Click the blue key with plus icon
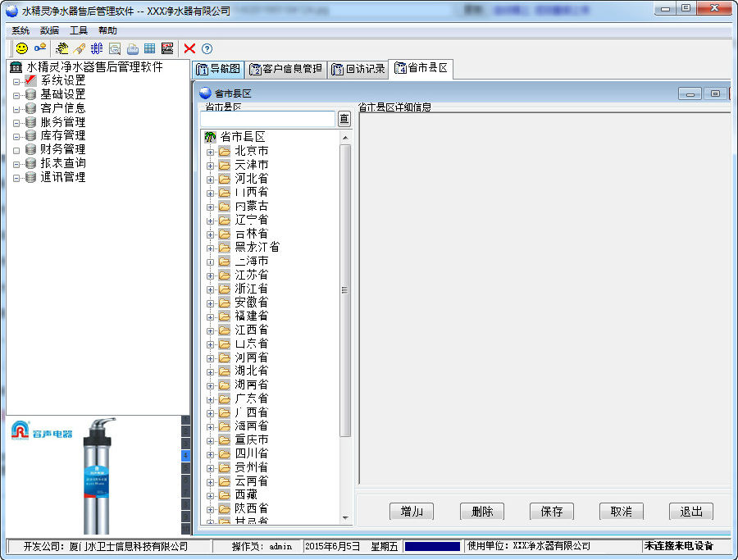This screenshot has width=738, height=560. (40, 48)
